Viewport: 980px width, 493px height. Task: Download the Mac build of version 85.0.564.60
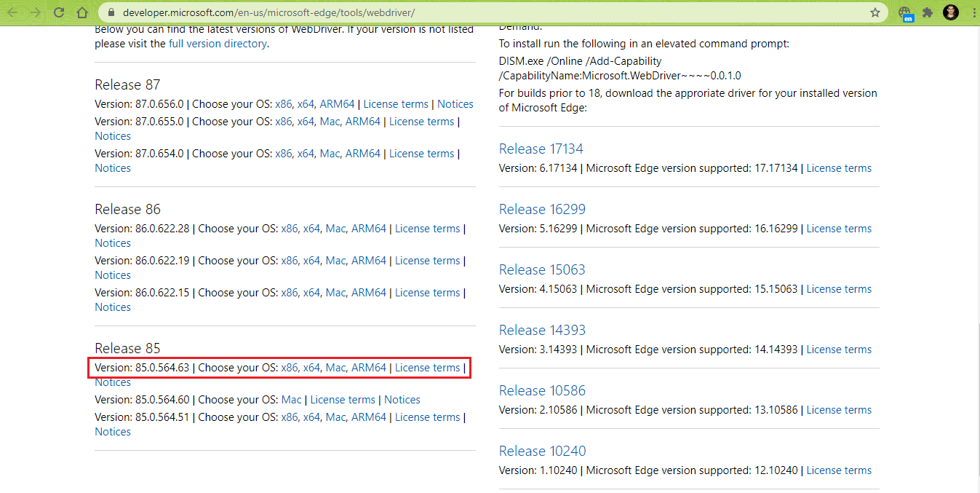(291, 399)
